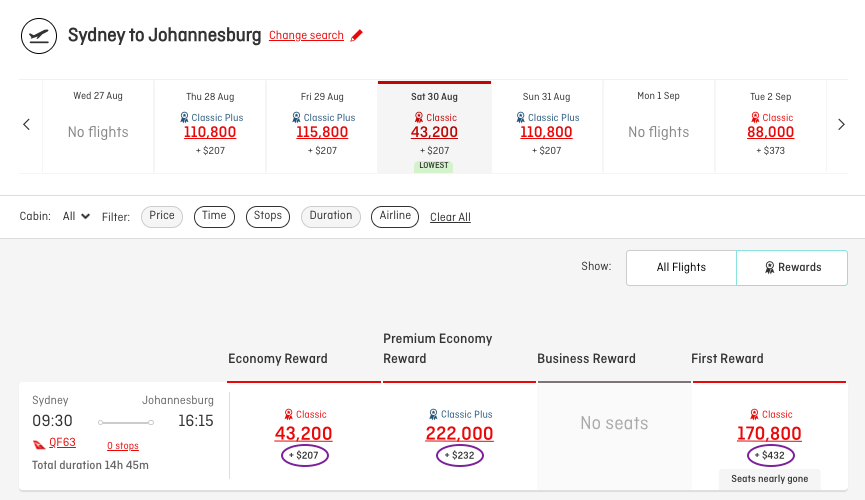Select the Economy Classic 43,200 points fare
865x500 pixels.
click(x=303, y=434)
